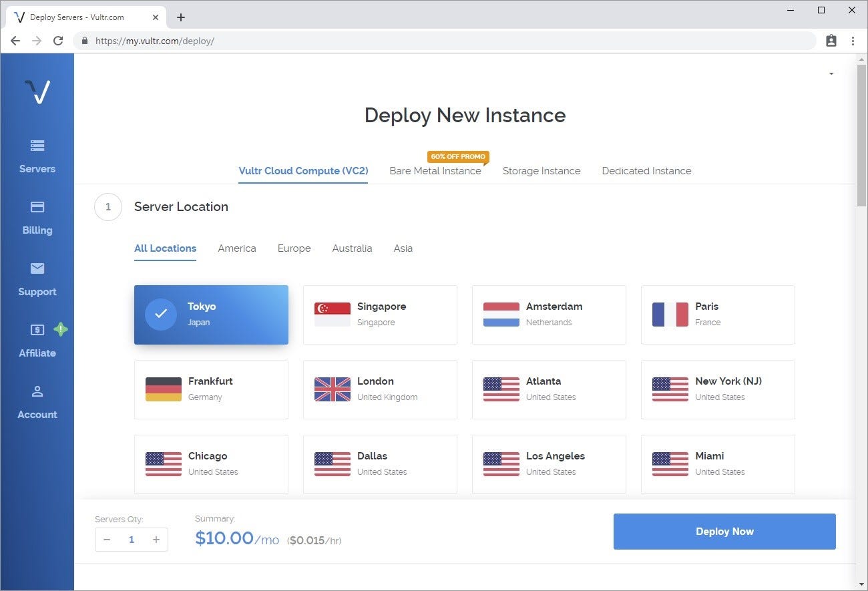Click the Deploy New Instance title

(465, 115)
